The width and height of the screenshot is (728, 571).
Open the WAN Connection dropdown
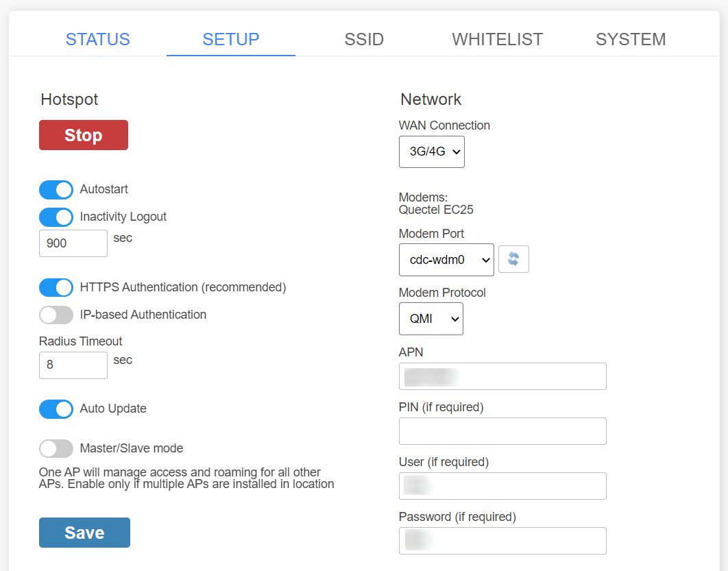tap(431, 152)
